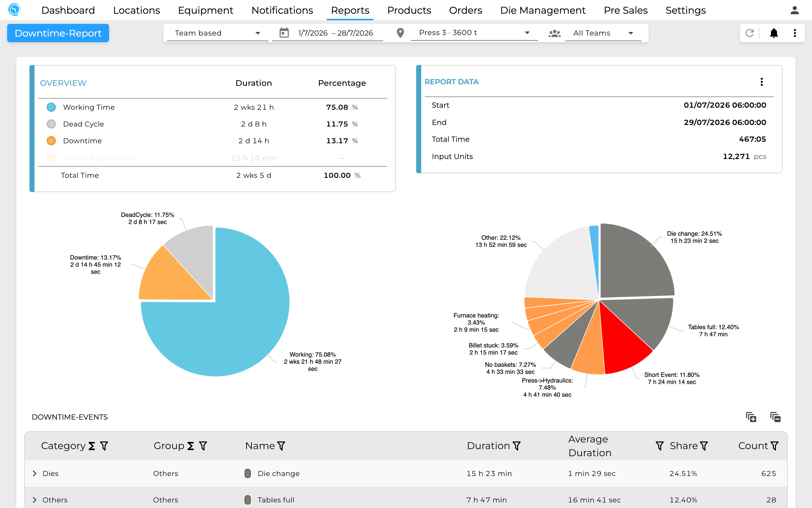Click the Group column filter icon
Viewport: 812px width, 508px height.
[203, 446]
